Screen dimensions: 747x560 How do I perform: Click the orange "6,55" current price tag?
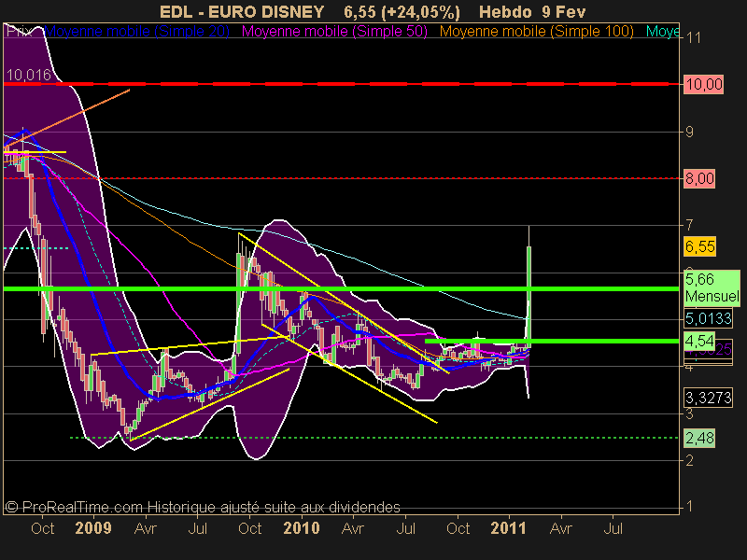coord(699,246)
